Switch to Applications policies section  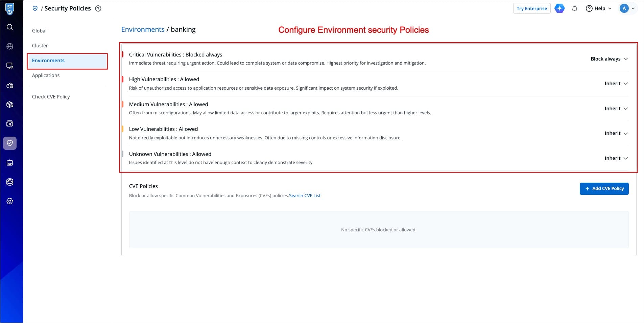46,75
